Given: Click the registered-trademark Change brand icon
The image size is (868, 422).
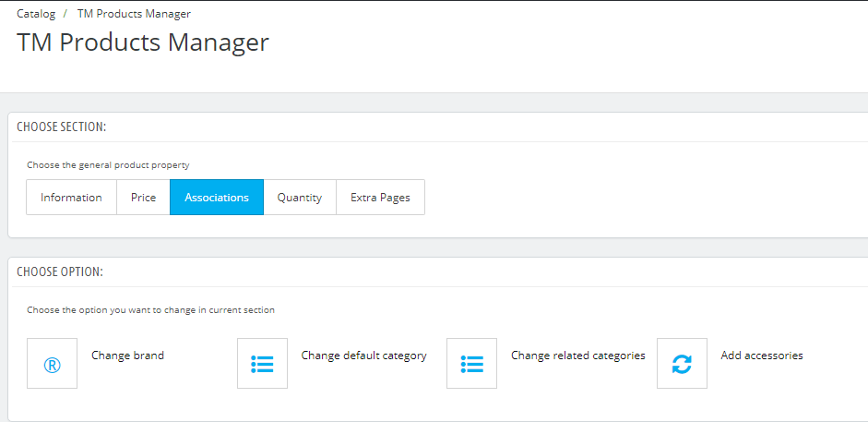Looking at the screenshot, I should click(x=52, y=363).
